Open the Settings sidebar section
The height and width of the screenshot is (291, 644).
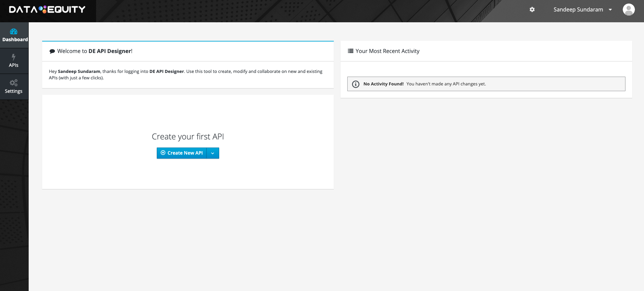[x=14, y=87]
